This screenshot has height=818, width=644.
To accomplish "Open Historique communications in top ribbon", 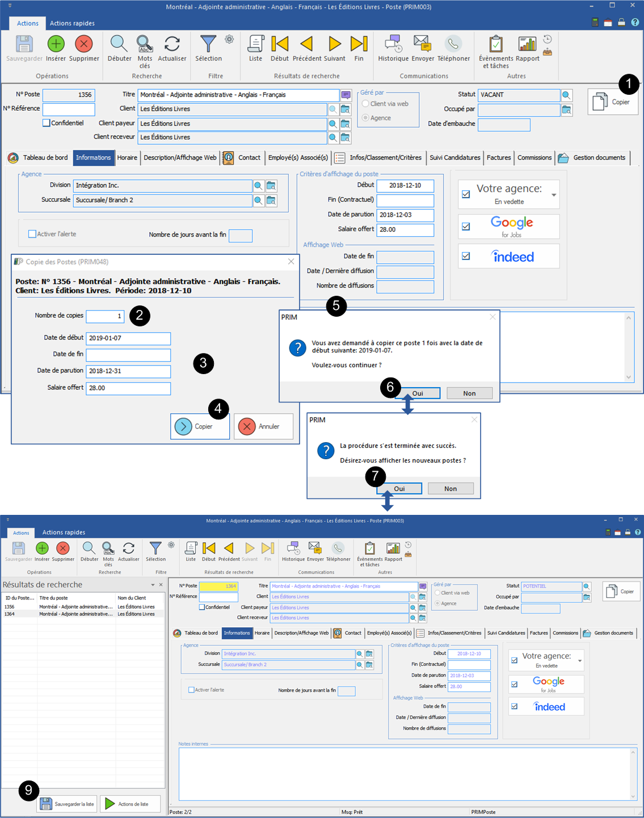I will tap(393, 44).
